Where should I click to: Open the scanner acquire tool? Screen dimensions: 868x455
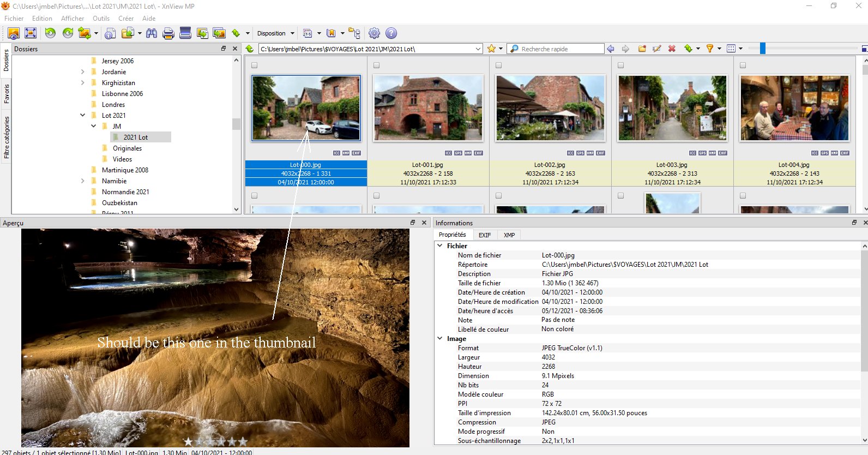tap(185, 33)
